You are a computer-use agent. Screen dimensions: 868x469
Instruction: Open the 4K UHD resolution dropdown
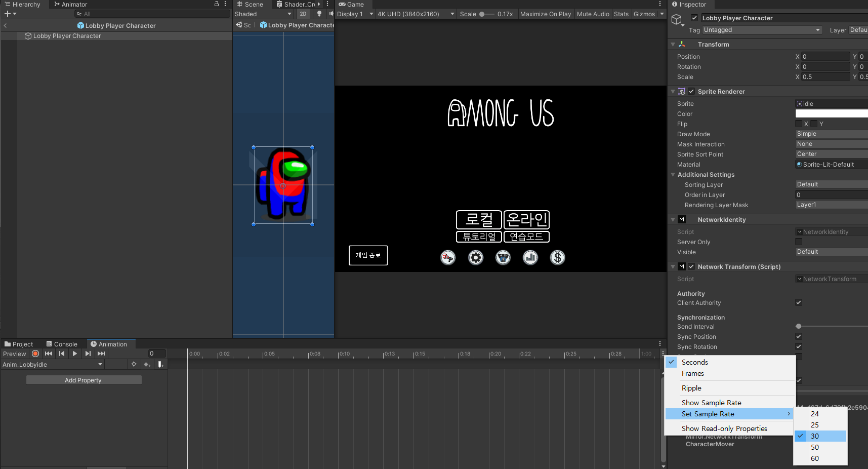(x=416, y=14)
